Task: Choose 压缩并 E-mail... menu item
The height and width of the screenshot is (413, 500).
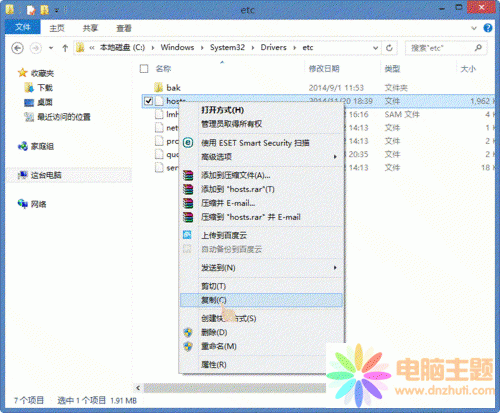Action: coord(262,203)
